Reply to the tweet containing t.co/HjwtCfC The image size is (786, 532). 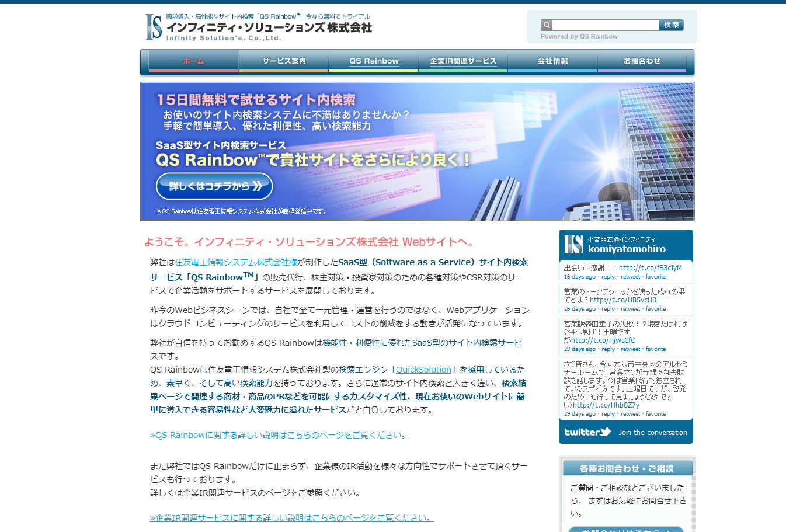[608, 349]
